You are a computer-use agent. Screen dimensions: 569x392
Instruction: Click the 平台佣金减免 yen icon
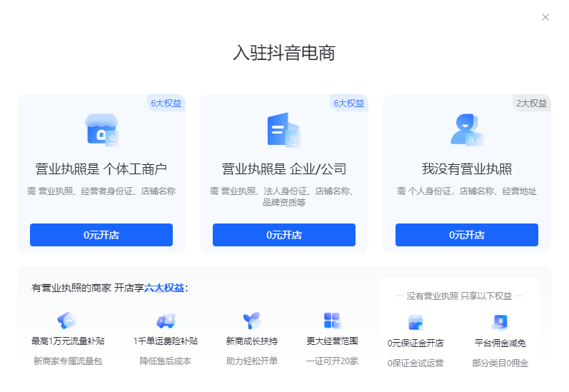(x=500, y=322)
